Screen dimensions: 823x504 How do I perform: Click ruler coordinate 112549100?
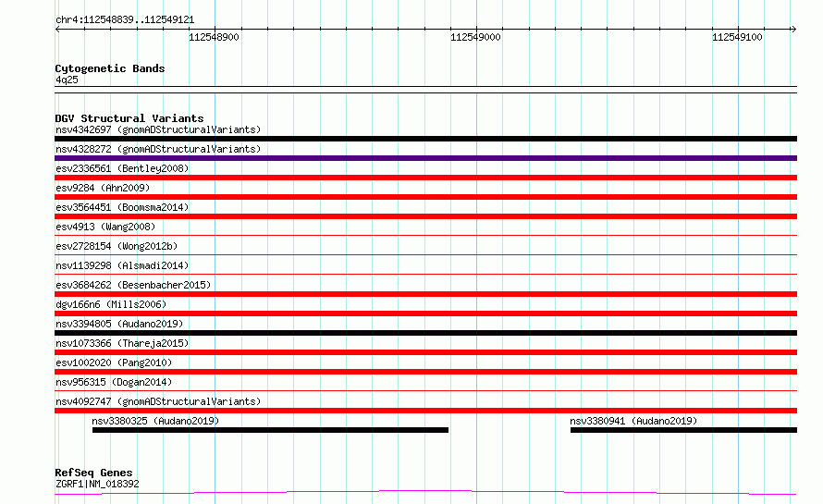click(x=737, y=37)
